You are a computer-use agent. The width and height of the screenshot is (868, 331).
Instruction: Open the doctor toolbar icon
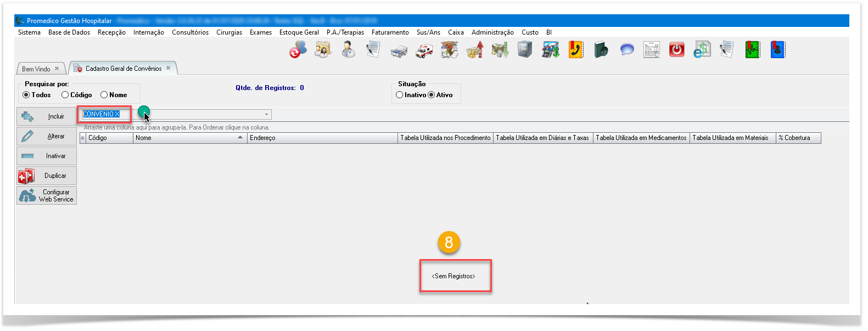click(x=348, y=50)
